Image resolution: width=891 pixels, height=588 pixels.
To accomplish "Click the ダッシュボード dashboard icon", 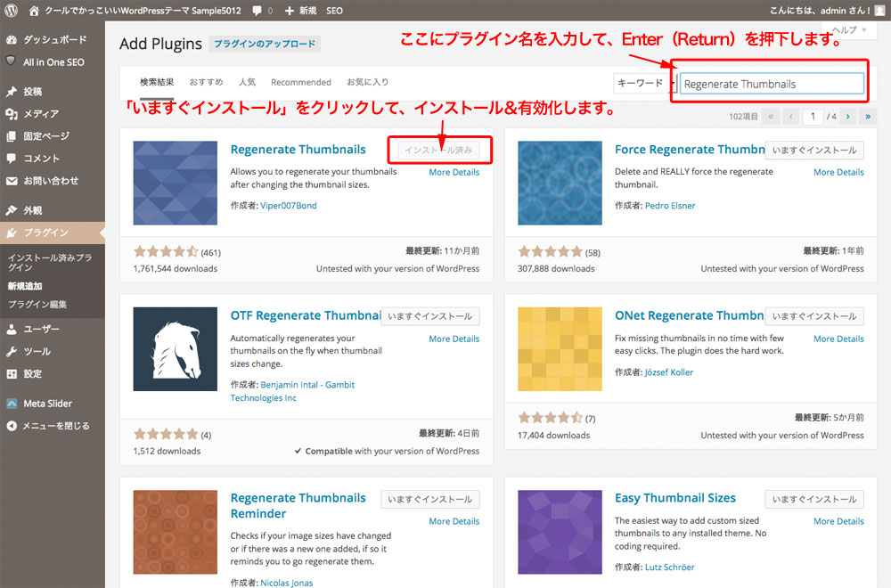I will pyautogui.click(x=12, y=40).
